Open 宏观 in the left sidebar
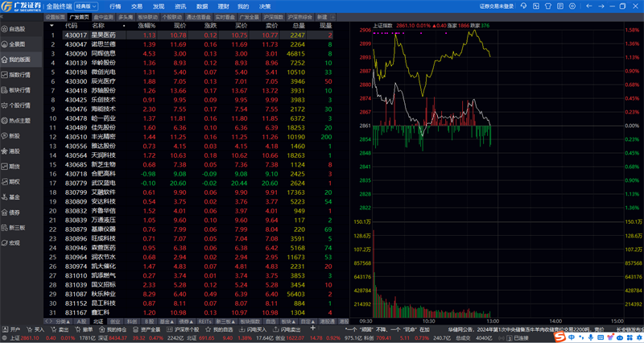 [x=11, y=243]
